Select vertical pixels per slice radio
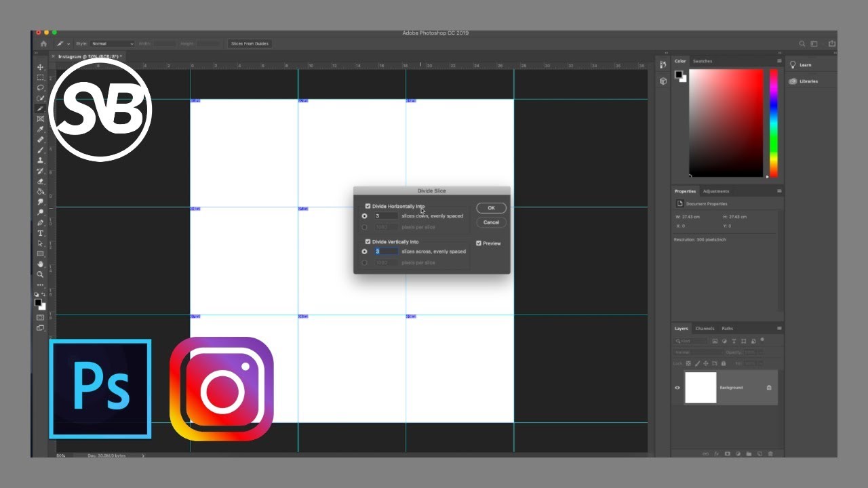This screenshot has height=488, width=868. point(365,262)
